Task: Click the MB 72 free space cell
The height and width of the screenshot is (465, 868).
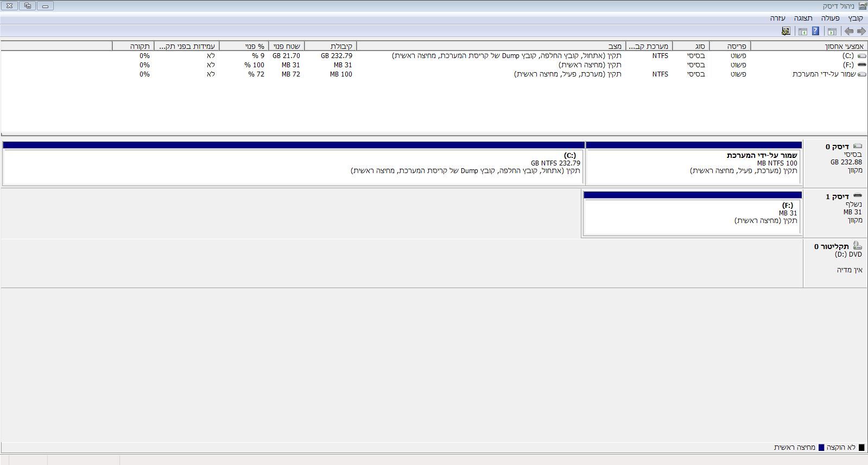Action: click(291, 74)
